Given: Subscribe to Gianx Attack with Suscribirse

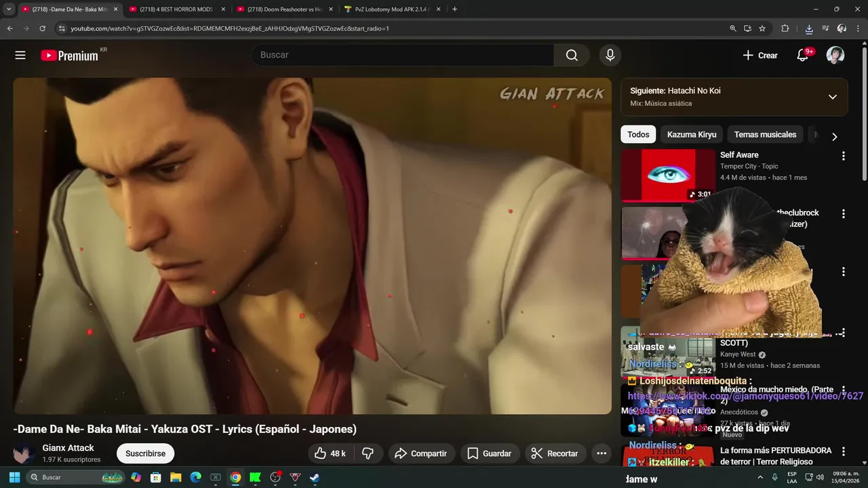Looking at the screenshot, I should point(145,453).
